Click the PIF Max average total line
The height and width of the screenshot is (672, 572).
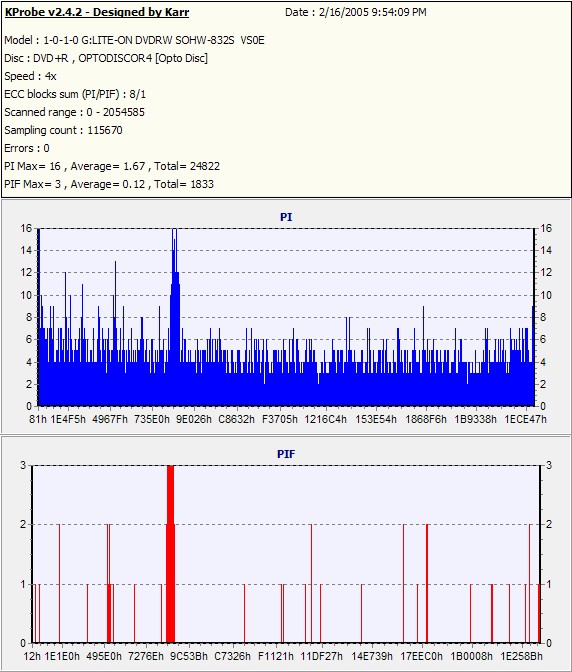(x=109, y=184)
